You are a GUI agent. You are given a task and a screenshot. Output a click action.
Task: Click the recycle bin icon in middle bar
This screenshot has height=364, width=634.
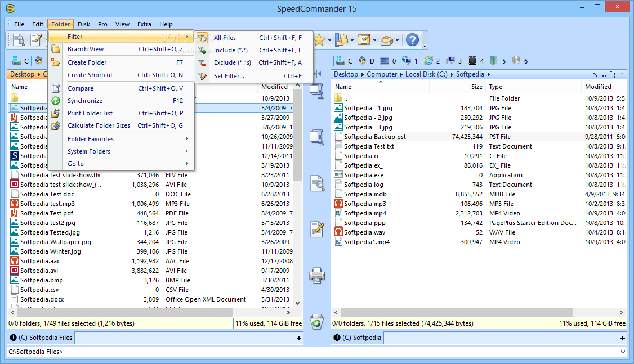point(317,322)
